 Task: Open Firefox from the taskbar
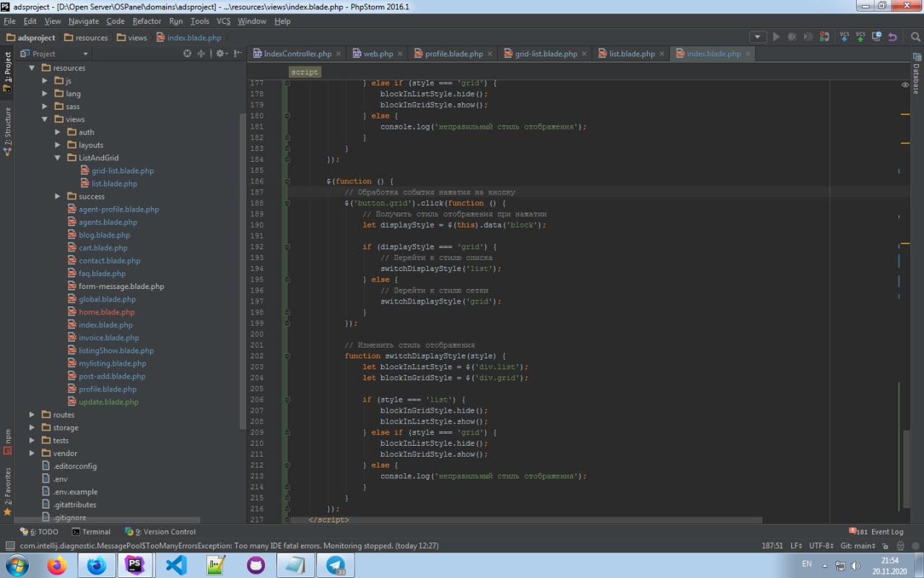(x=57, y=565)
